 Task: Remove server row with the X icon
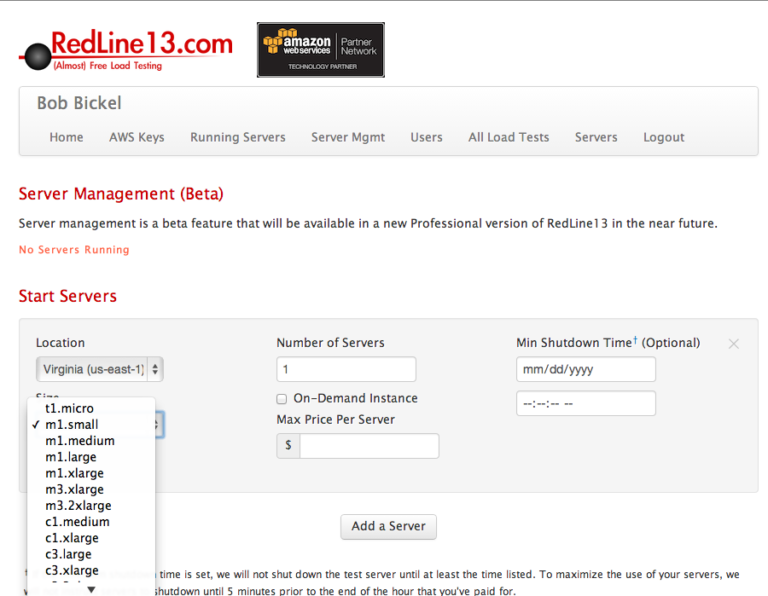point(733,344)
